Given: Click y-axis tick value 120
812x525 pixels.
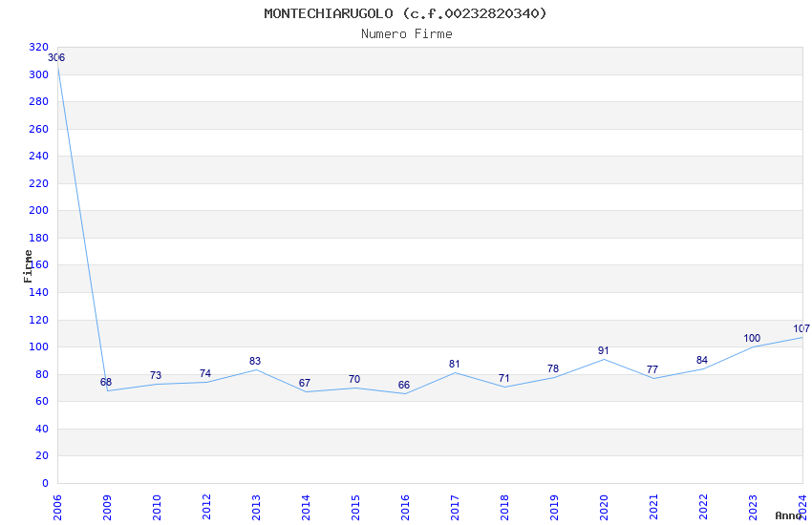Looking at the screenshot, I should tap(39, 320).
